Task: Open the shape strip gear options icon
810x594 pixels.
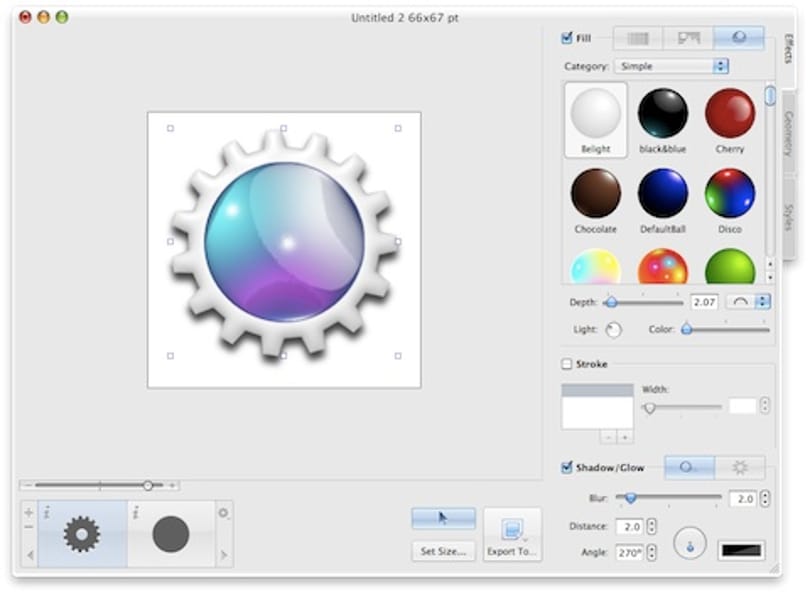Action: click(223, 513)
